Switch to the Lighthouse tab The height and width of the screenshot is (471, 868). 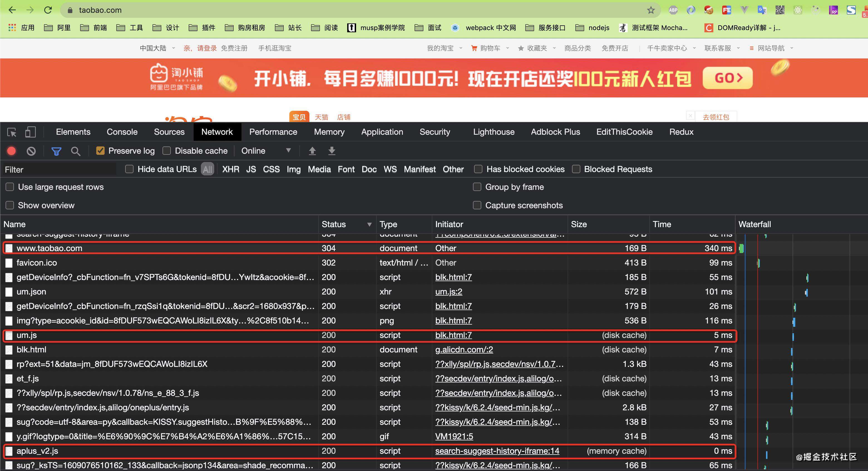click(x=494, y=132)
